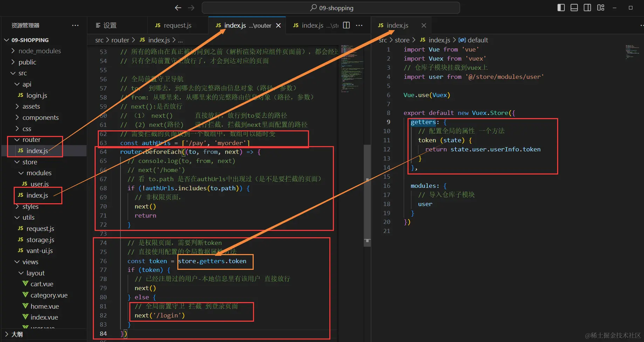644x342 pixels.
Task: Open index.vue file
Action: [x=43, y=317]
